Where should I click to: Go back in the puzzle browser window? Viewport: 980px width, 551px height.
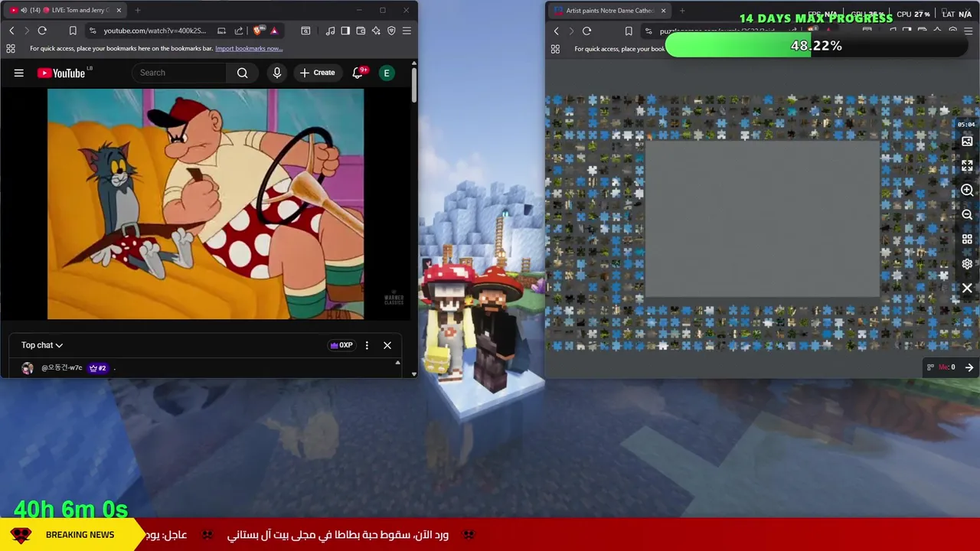click(557, 31)
